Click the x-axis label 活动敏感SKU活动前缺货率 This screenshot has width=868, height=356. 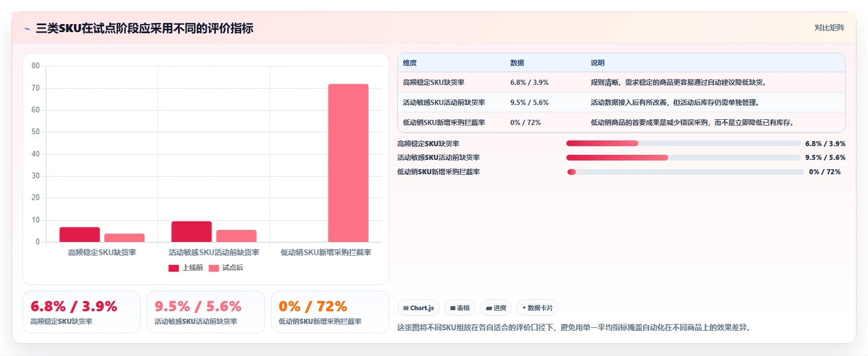pos(214,252)
